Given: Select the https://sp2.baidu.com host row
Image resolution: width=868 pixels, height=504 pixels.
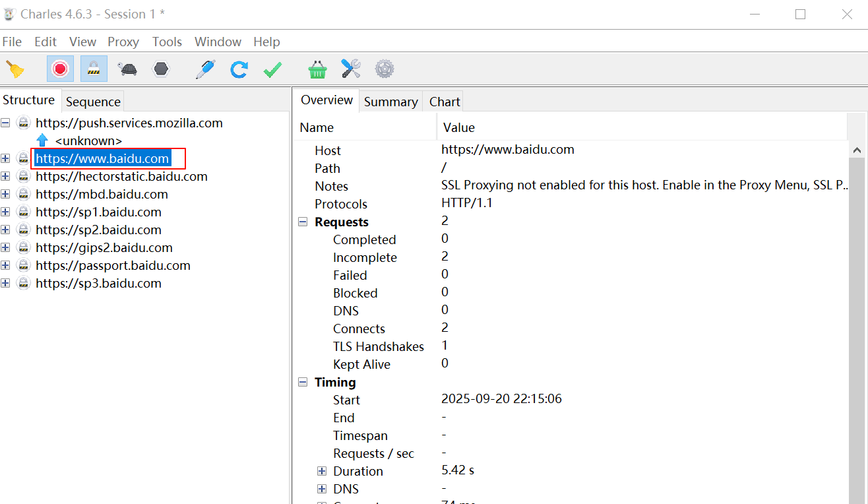Looking at the screenshot, I should [x=98, y=230].
